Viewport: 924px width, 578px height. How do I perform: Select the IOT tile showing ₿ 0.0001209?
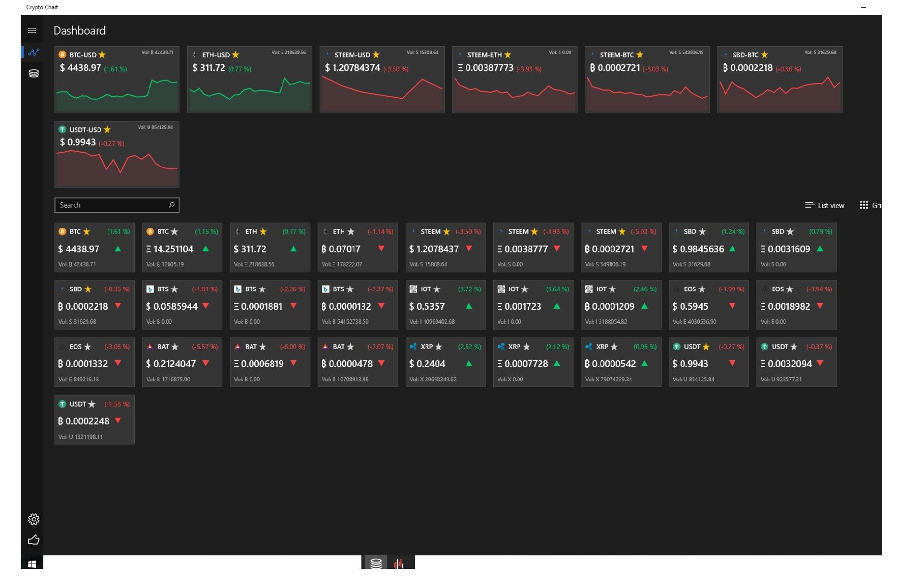point(621,304)
